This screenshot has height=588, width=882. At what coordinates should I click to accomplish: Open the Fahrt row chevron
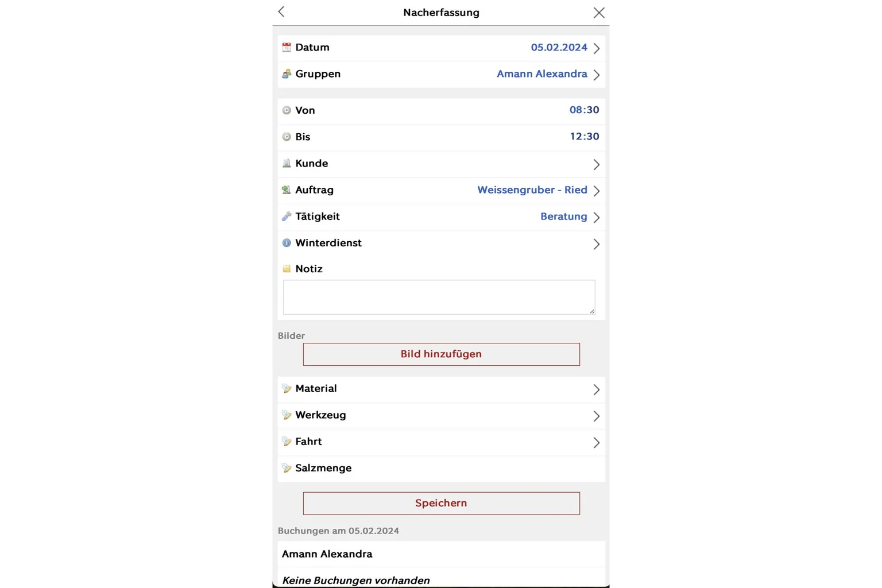[x=597, y=442]
